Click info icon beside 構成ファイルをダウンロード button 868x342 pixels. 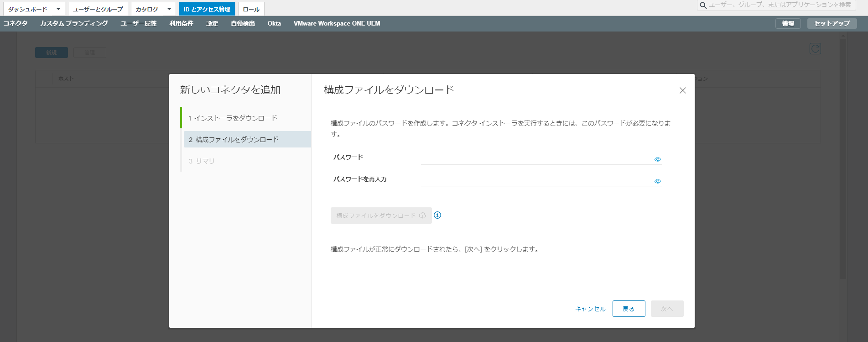(437, 215)
